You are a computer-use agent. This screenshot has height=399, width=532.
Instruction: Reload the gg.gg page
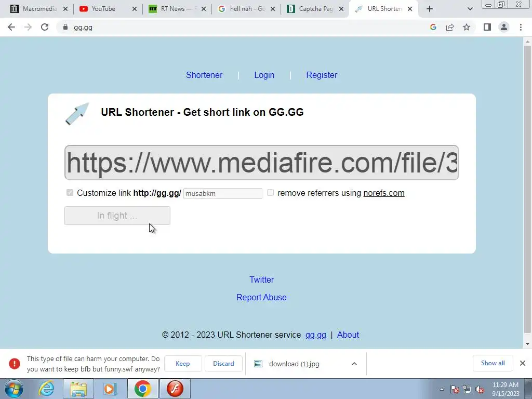click(x=45, y=27)
